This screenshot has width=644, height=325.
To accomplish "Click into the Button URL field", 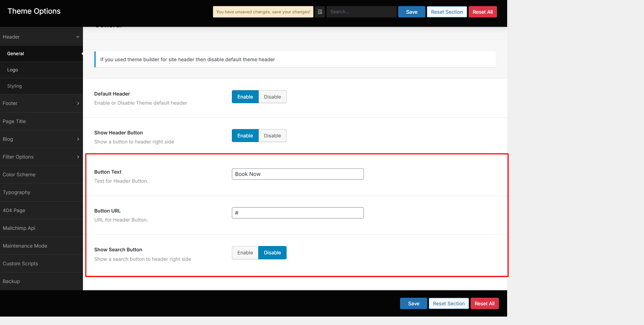I will click(297, 213).
